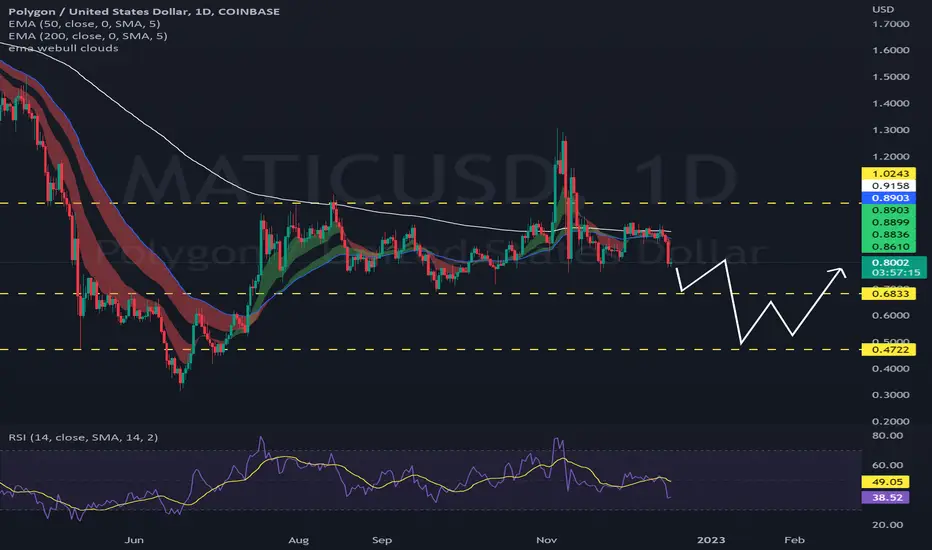This screenshot has width=932, height=550.
Task: Click the Jun label on time axis
Action: point(134,540)
